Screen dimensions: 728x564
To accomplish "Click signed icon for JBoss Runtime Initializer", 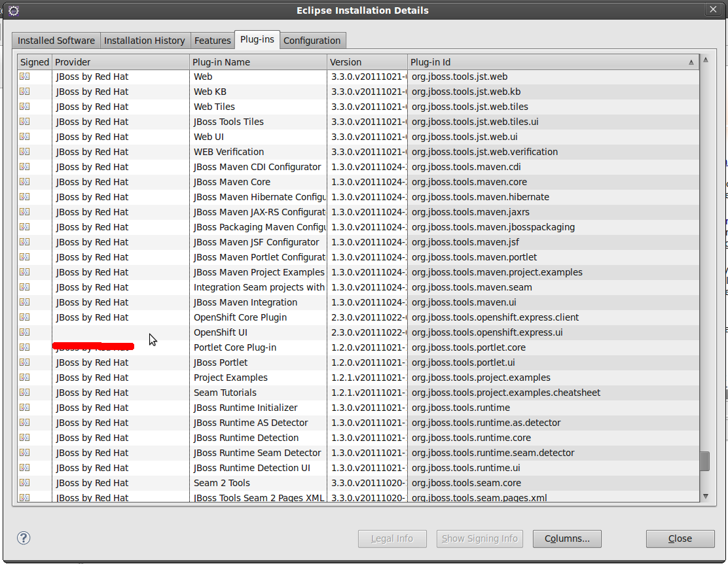I will [x=25, y=408].
